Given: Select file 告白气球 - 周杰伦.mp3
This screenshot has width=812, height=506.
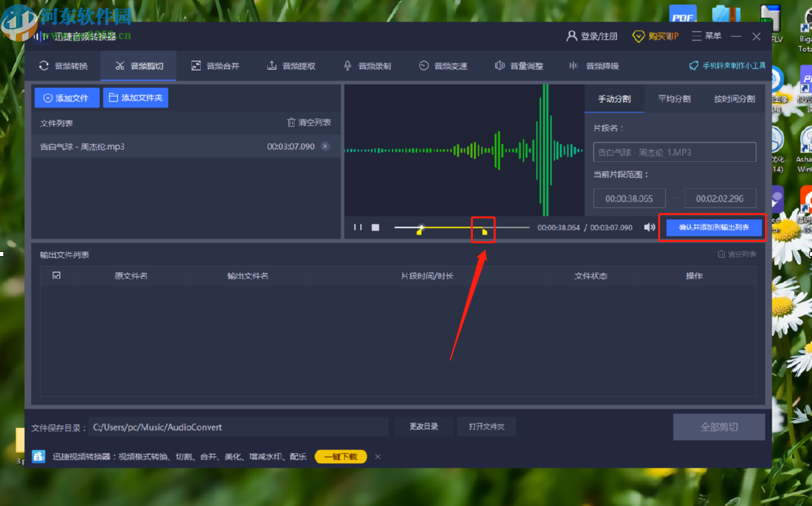Looking at the screenshot, I should (185, 146).
